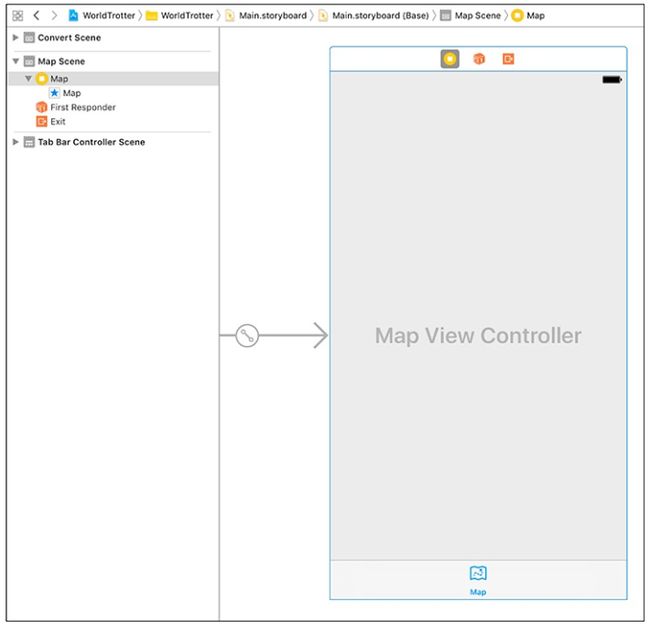
Task: Select Convert Scene in outline
Action: (70, 38)
